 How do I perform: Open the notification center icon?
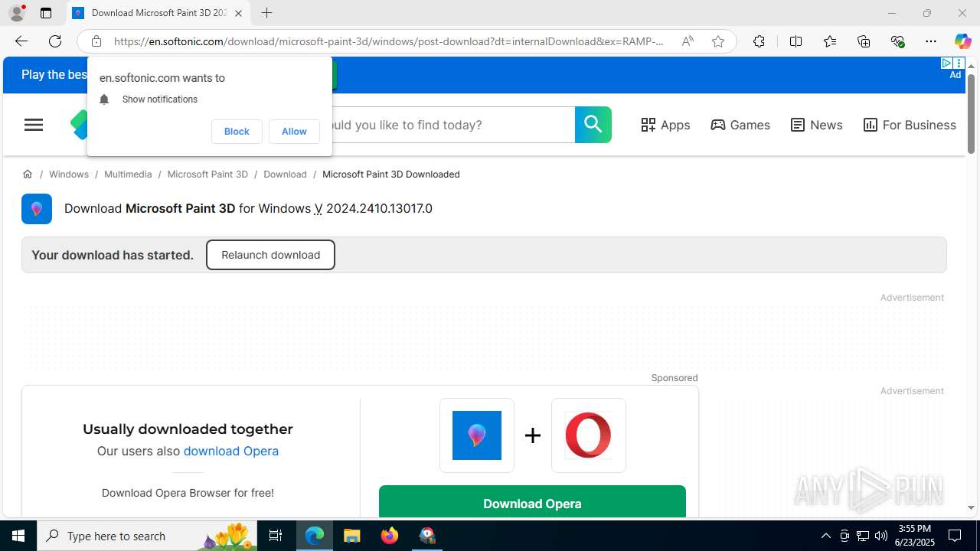(955, 536)
